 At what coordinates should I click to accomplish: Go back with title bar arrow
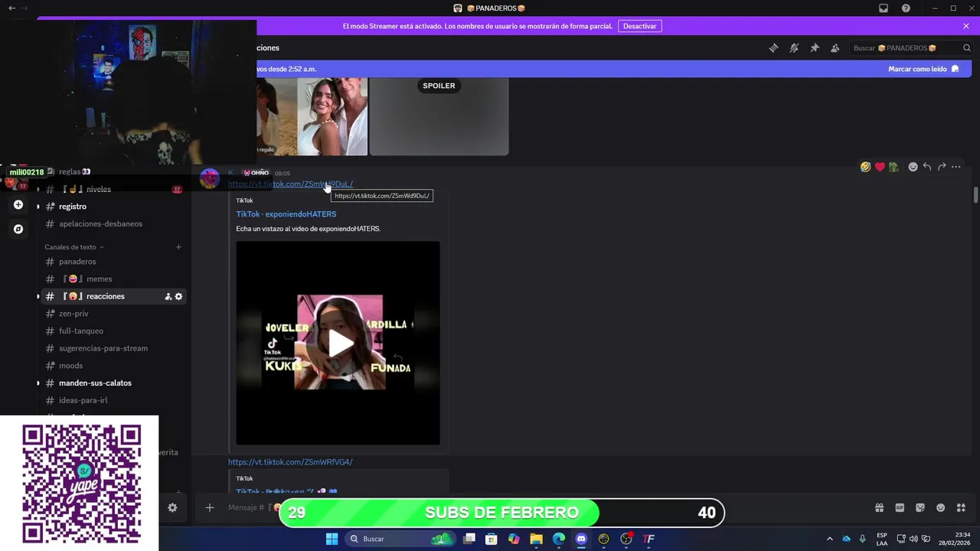[x=11, y=8]
